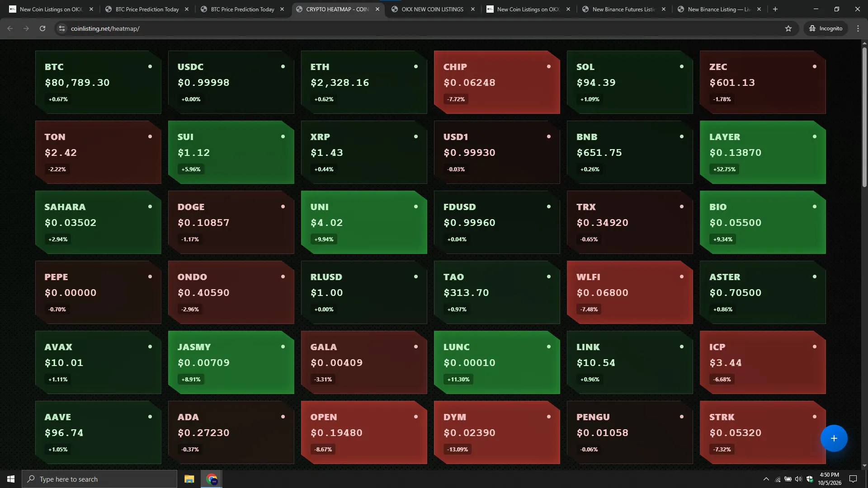Open the notification center icon

coord(853,479)
